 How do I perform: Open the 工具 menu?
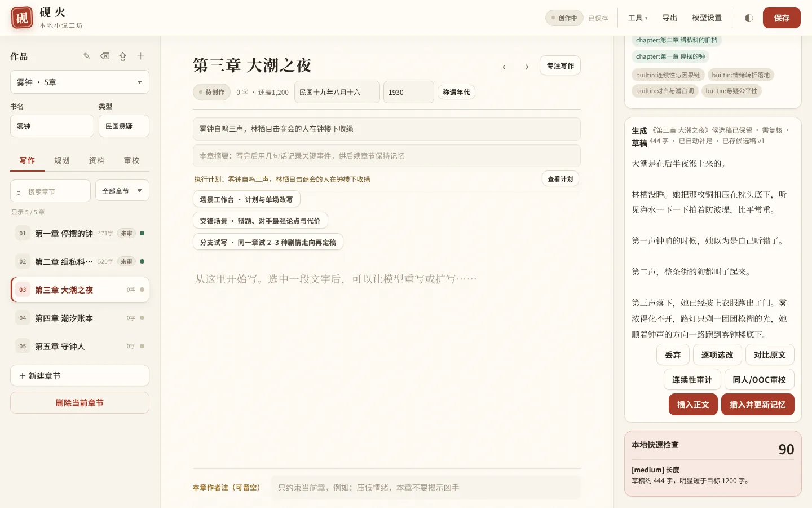pyautogui.click(x=638, y=18)
